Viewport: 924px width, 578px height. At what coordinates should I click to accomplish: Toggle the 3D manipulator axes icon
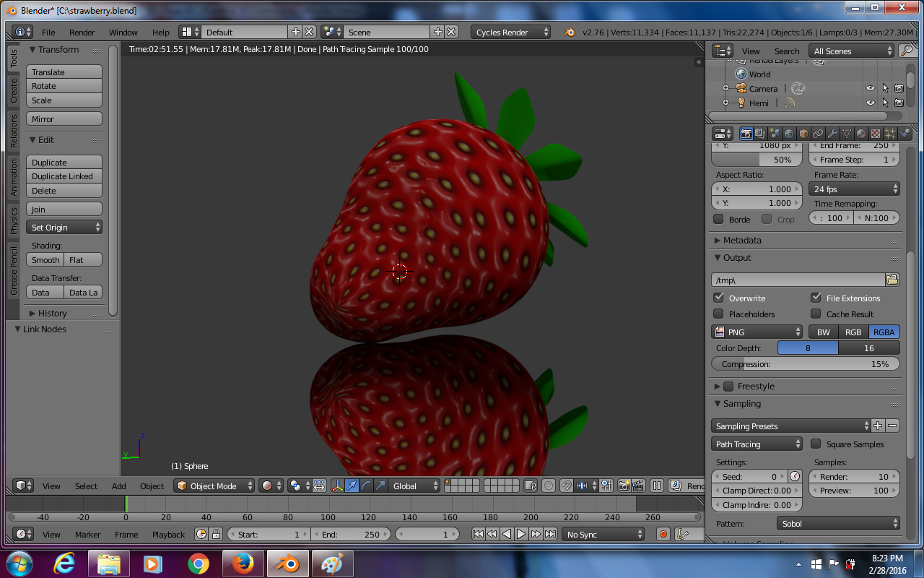(x=337, y=486)
